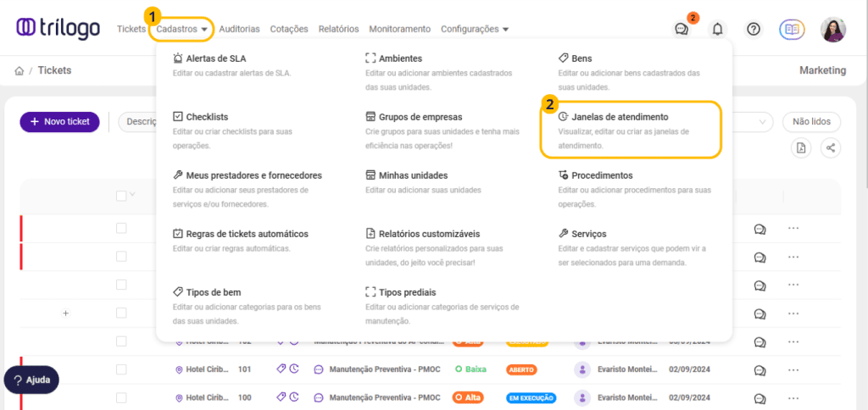
Task: Export tickets with the PDF file icon
Action: pos(800,148)
